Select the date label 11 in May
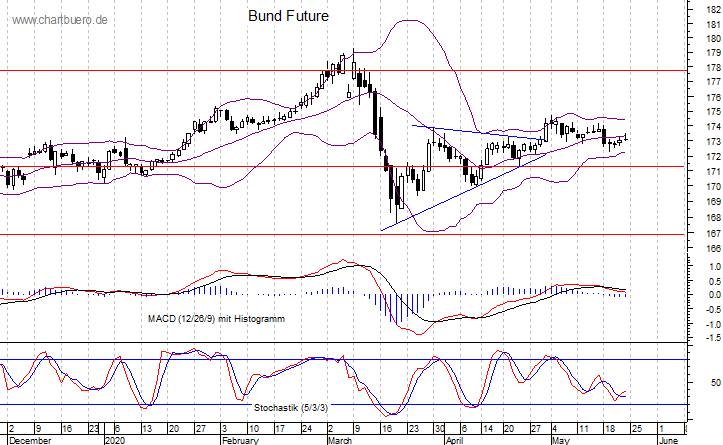This screenshot has width=723, height=445. pyautogui.click(x=583, y=429)
